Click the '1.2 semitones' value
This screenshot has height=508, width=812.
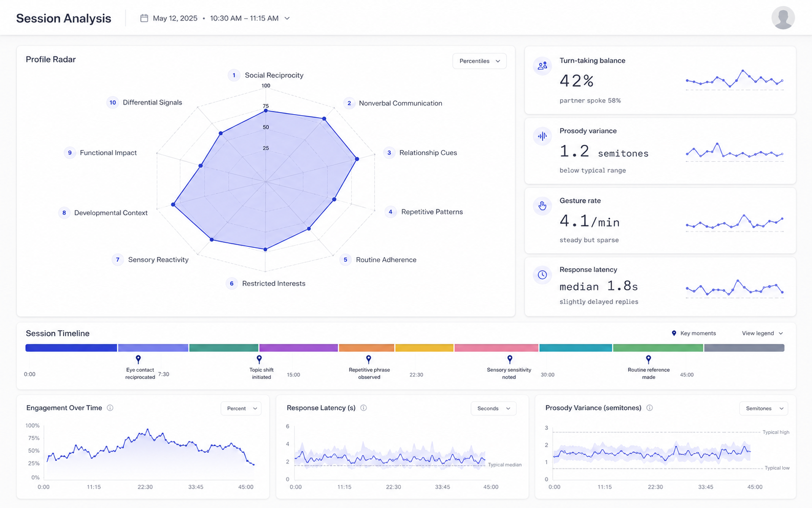pyautogui.click(x=604, y=151)
